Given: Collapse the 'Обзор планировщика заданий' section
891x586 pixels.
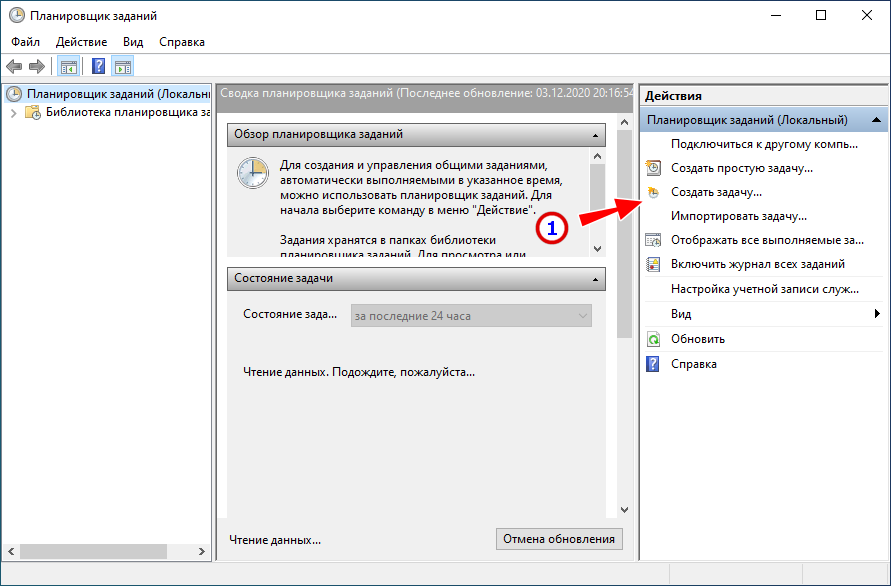Looking at the screenshot, I should coord(597,134).
